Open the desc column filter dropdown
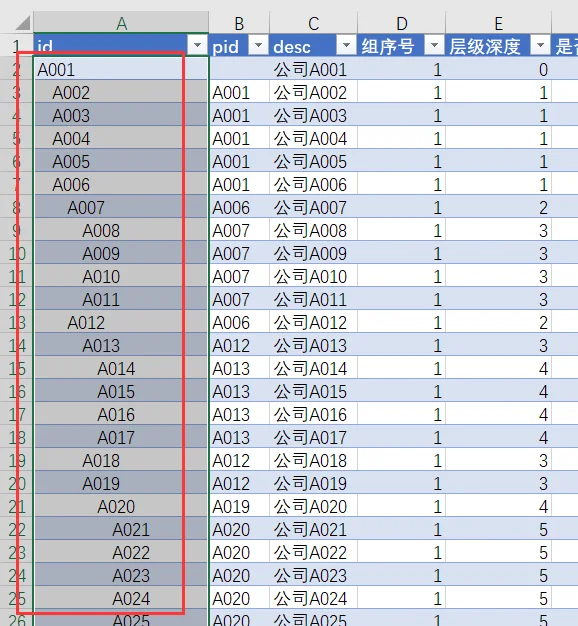 point(346,46)
